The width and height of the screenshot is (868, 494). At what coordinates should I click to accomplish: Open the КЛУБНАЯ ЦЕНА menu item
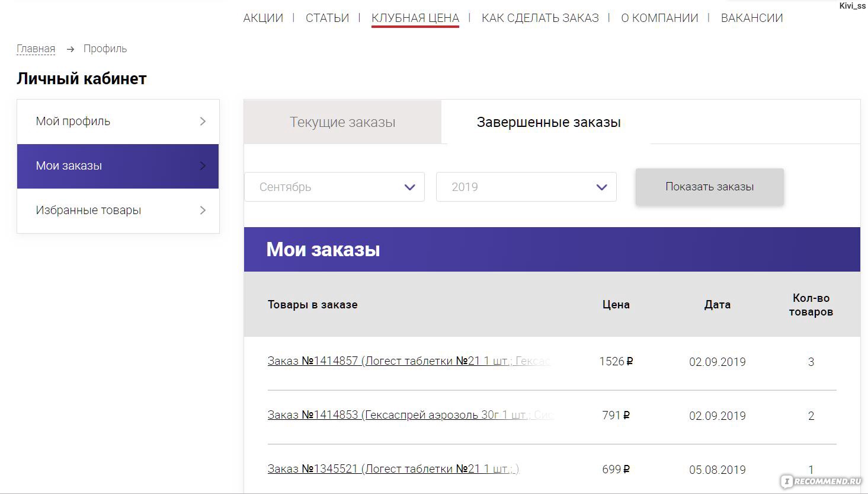(415, 18)
